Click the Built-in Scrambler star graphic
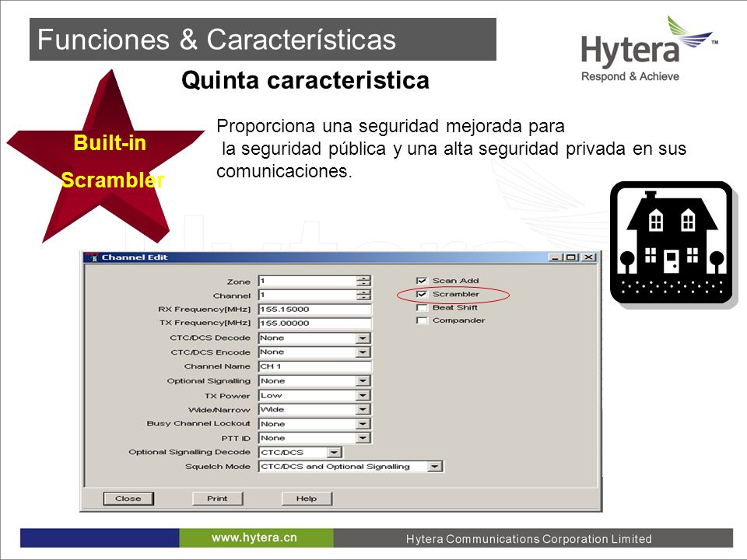 pyautogui.click(x=106, y=156)
